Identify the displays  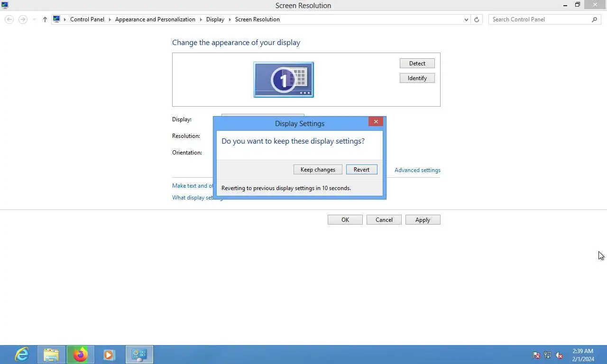417,78
